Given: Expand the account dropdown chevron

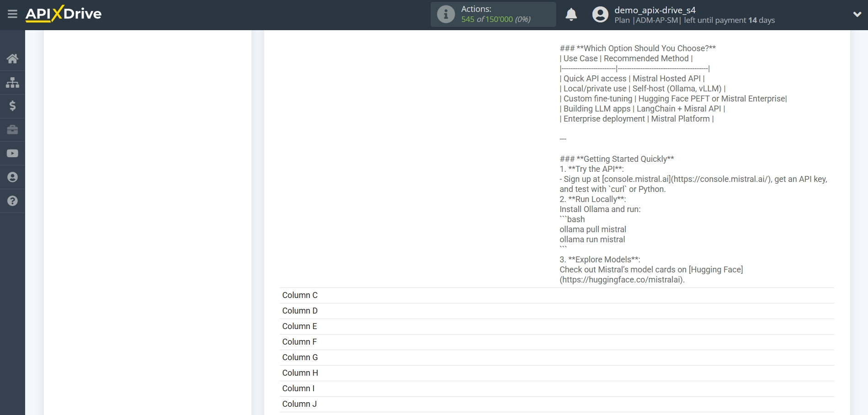Looking at the screenshot, I should click(857, 14).
